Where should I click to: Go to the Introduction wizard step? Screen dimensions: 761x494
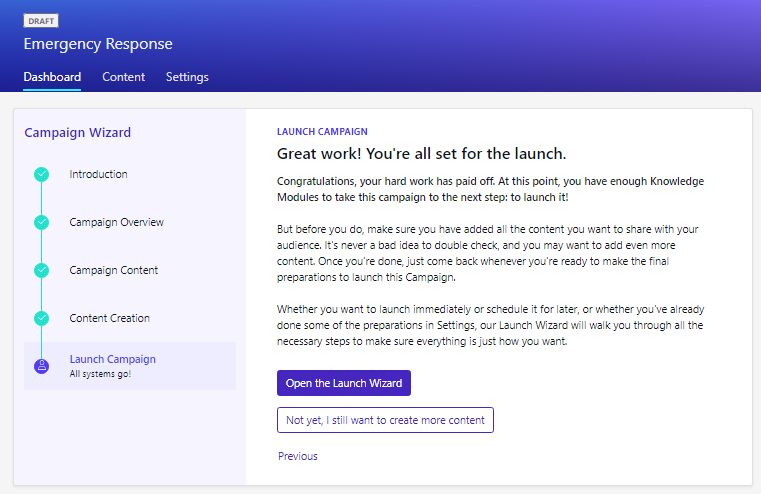tap(98, 174)
